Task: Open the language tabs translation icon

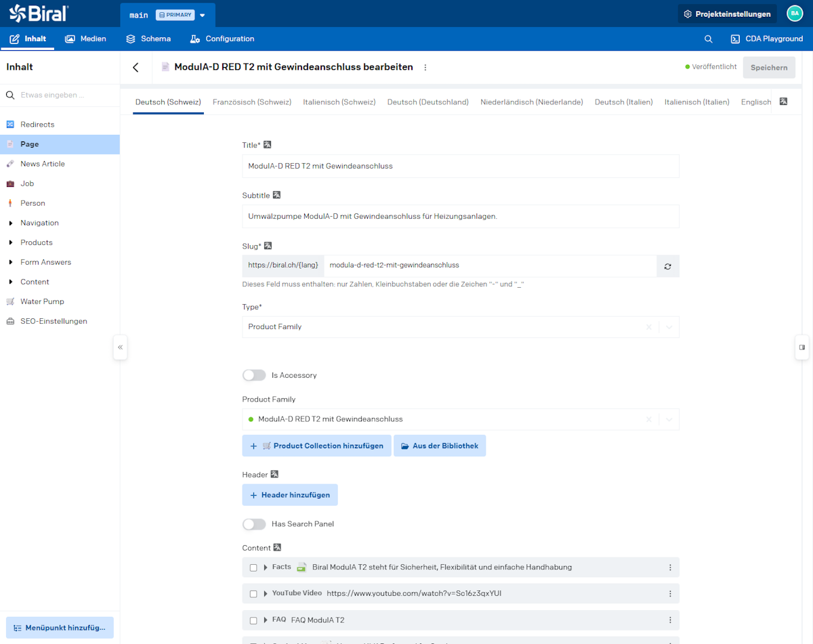Action: click(783, 102)
